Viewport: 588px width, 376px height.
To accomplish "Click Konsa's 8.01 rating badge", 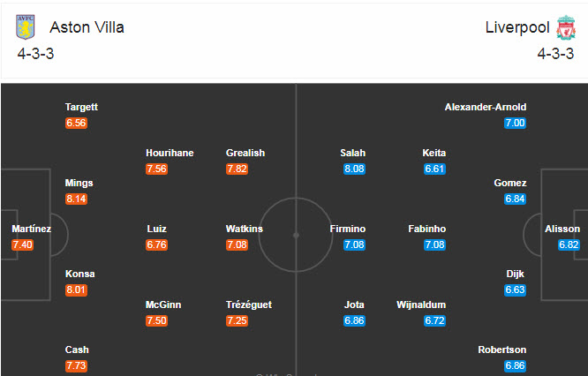I will (x=76, y=290).
